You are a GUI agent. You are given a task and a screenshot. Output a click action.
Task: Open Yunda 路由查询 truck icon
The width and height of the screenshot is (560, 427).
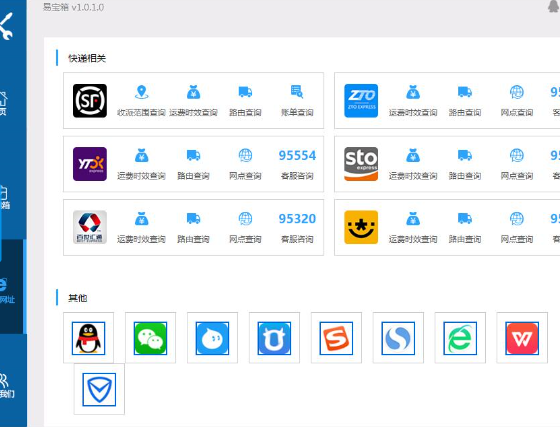pyautogui.click(x=465, y=218)
